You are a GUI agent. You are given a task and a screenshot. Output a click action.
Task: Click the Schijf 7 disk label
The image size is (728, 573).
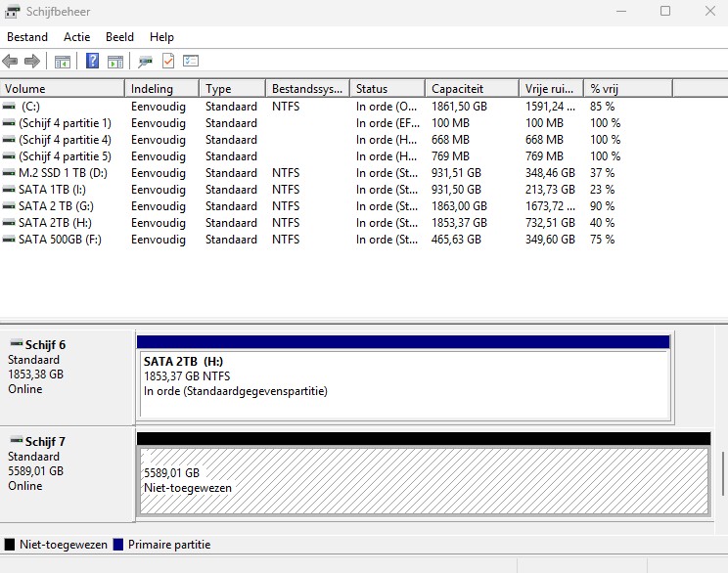[x=45, y=441]
